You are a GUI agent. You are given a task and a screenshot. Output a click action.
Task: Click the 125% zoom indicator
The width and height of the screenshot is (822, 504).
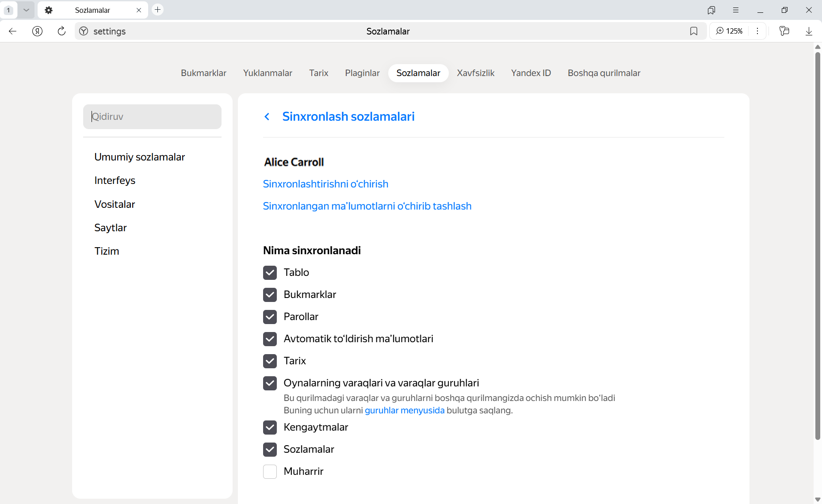click(x=729, y=31)
